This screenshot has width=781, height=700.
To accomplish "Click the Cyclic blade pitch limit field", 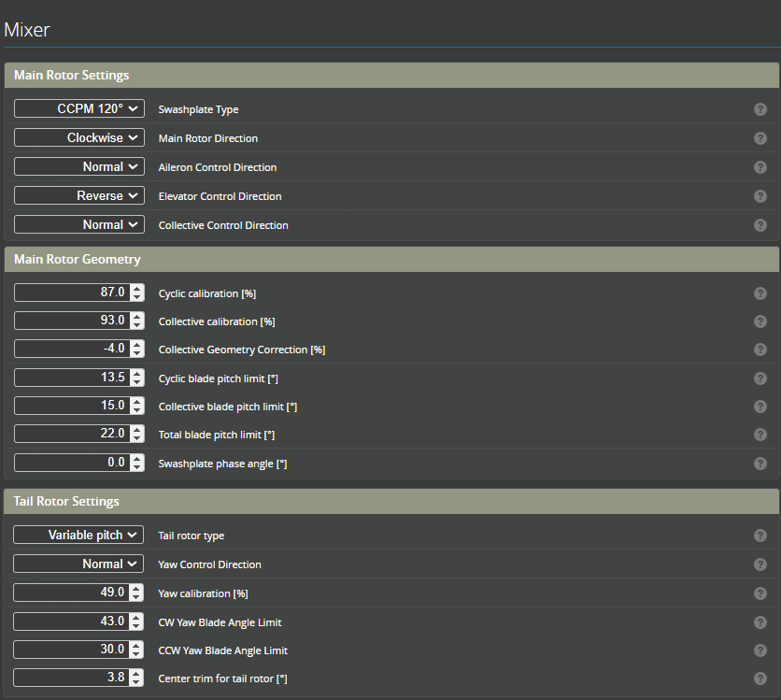I will pos(71,378).
